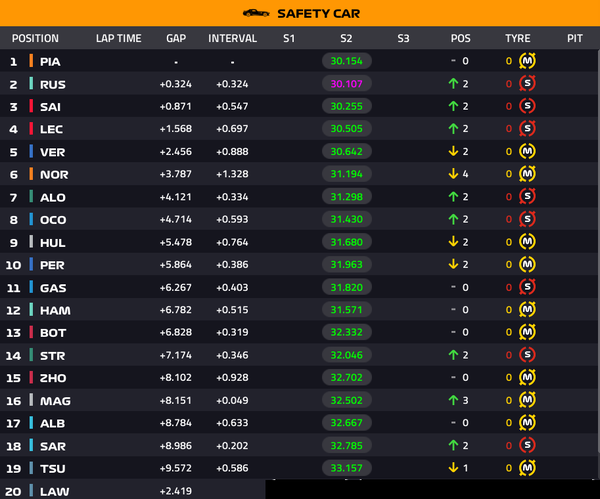Click the orange team color bar for PIA
This screenshot has height=499, width=600.
coord(31,61)
